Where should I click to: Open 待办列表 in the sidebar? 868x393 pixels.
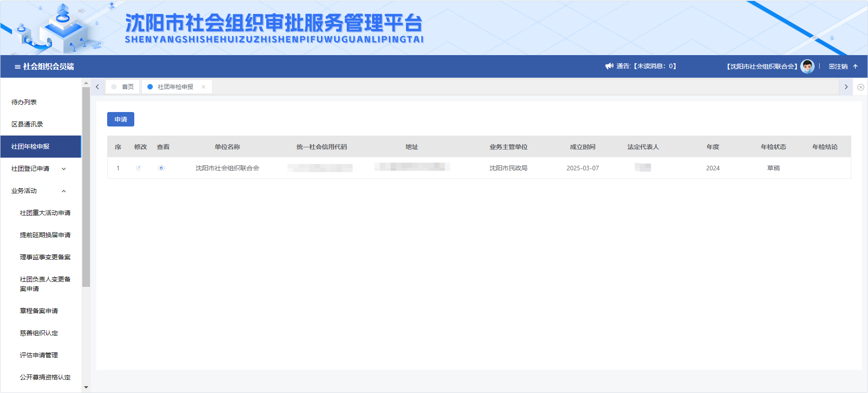point(24,102)
